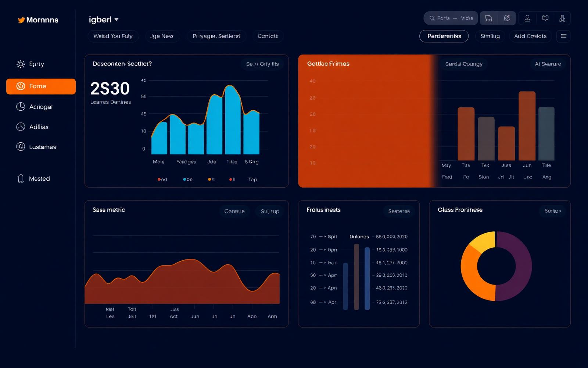Click the tallest bar above Jun label

coord(527,126)
